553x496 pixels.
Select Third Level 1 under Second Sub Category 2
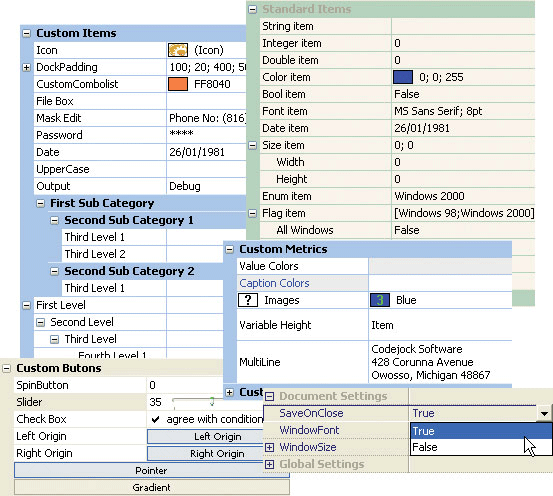click(142, 288)
